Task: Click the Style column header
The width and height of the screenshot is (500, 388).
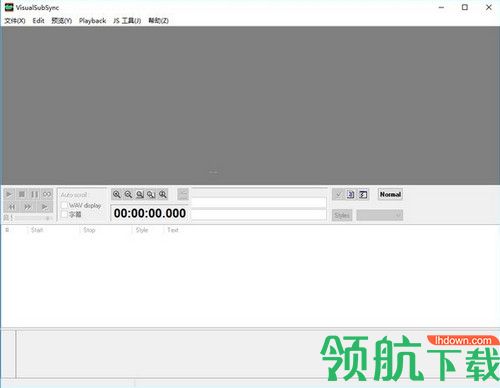Action: (142, 230)
